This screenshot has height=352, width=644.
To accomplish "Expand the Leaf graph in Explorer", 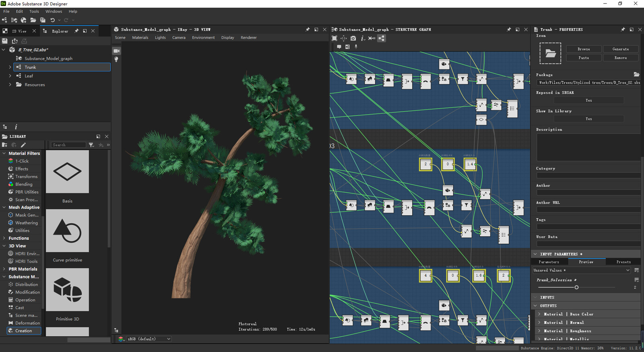I will click(x=10, y=76).
